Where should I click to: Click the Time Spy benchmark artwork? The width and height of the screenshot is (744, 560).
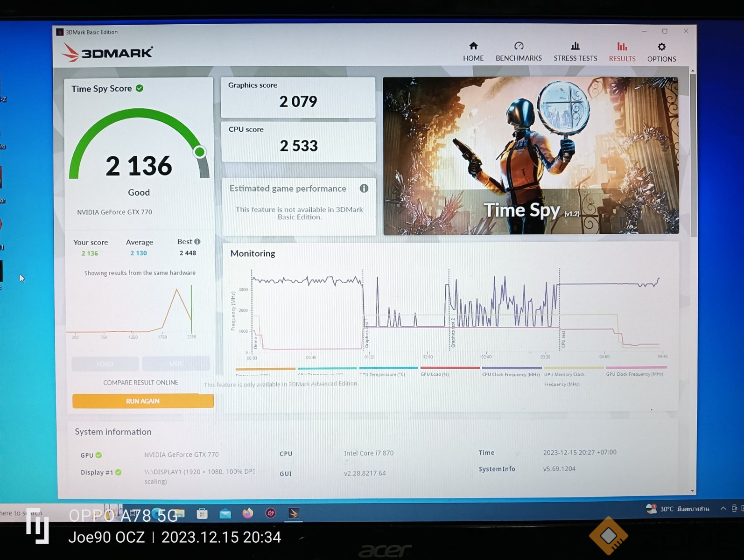[x=531, y=155]
